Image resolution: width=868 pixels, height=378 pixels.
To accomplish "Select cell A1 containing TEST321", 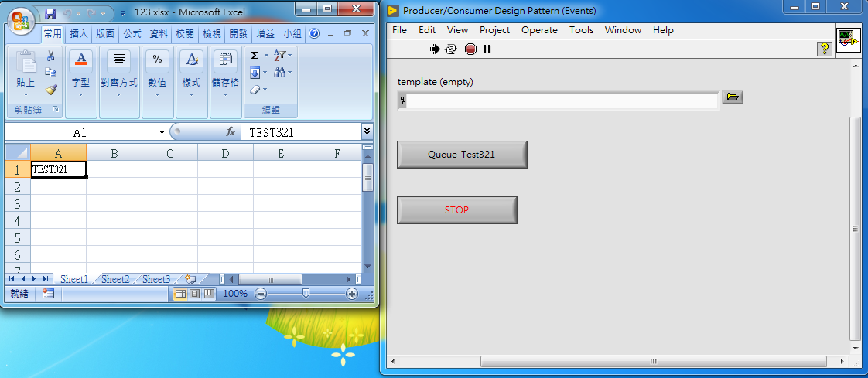I will [58, 169].
